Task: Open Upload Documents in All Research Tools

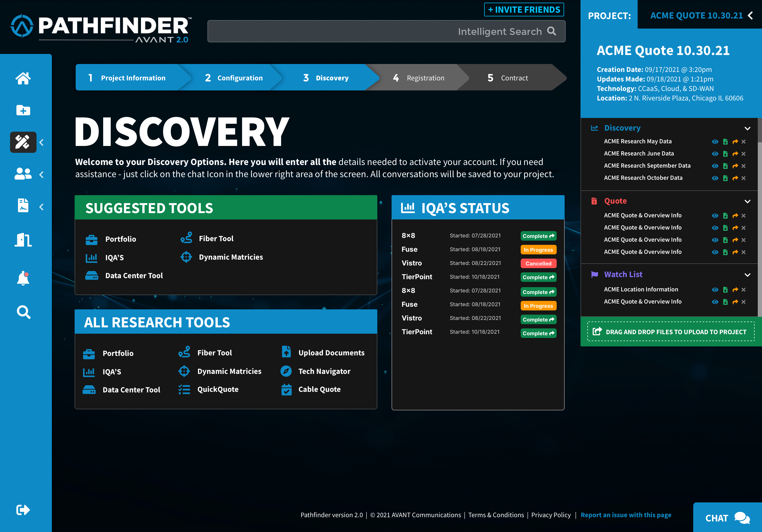Action: (x=323, y=352)
